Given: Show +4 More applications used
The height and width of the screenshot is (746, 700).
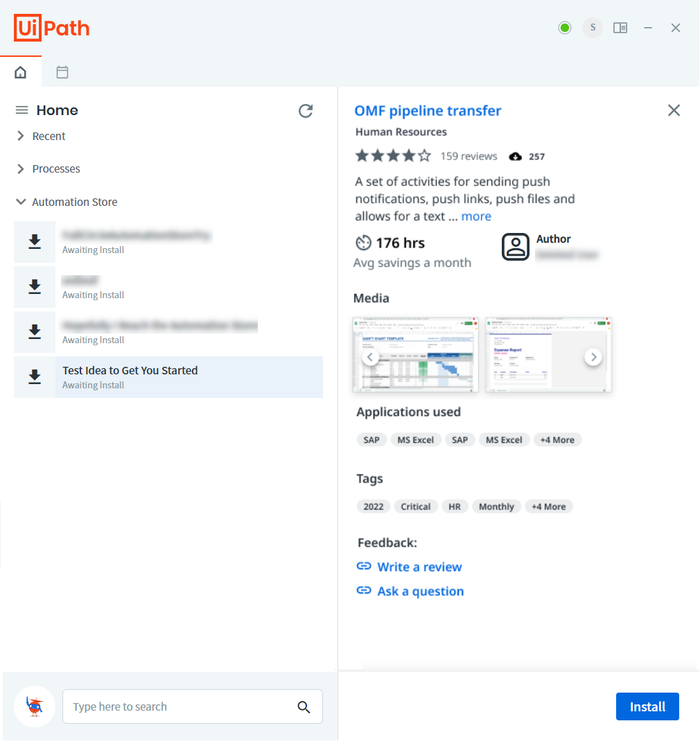Looking at the screenshot, I should point(557,440).
